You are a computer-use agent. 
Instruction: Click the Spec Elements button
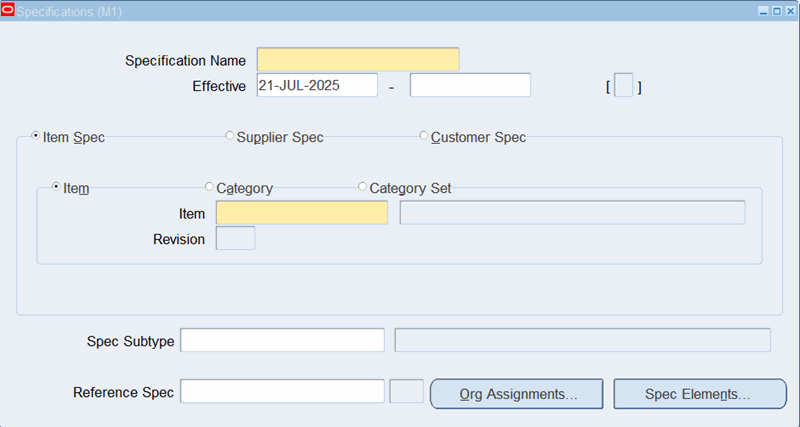point(699,394)
